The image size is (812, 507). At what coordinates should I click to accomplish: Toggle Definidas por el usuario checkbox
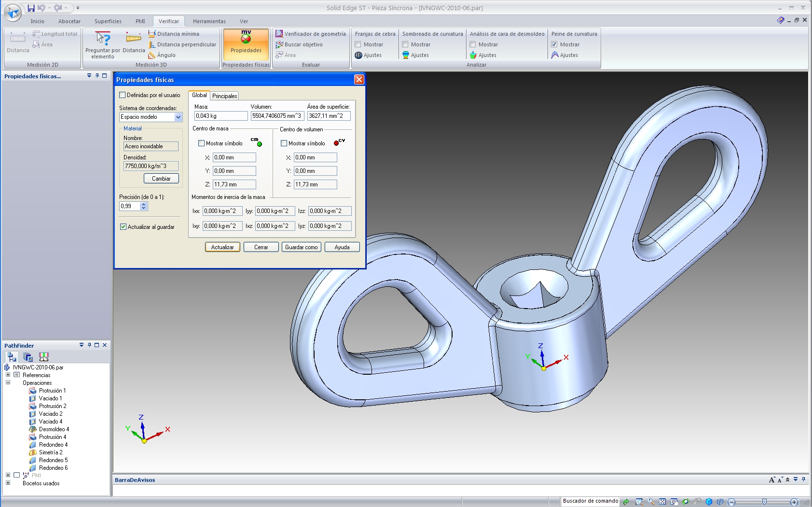[123, 95]
